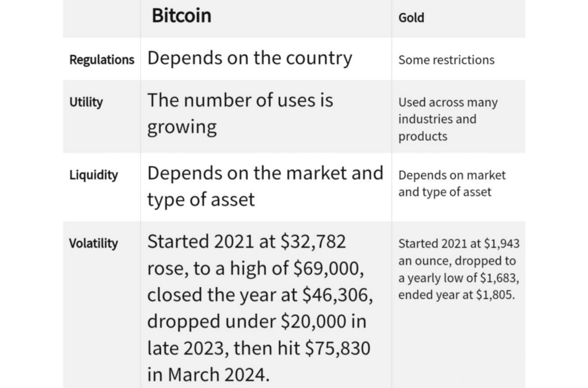
Task: Click 'The number of uses is growing' text
Action: pyautogui.click(x=240, y=114)
